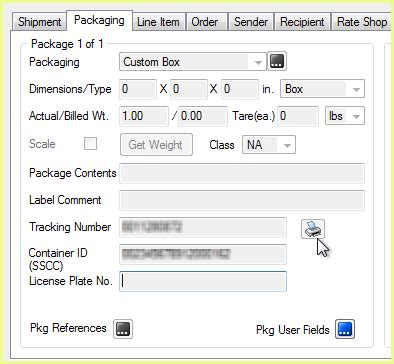Switch to the Line Item tab
This screenshot has height=364, width=394.
coord(158,22)
